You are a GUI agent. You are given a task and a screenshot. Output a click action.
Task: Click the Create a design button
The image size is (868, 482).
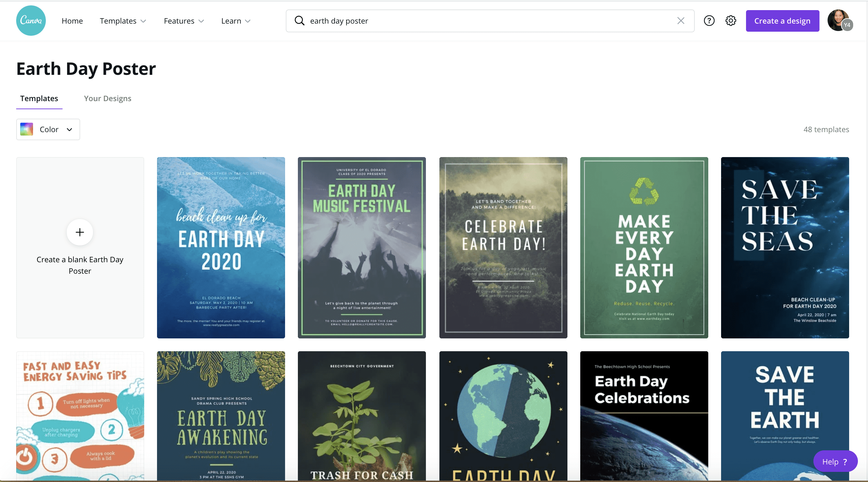(x=782, y=21)
